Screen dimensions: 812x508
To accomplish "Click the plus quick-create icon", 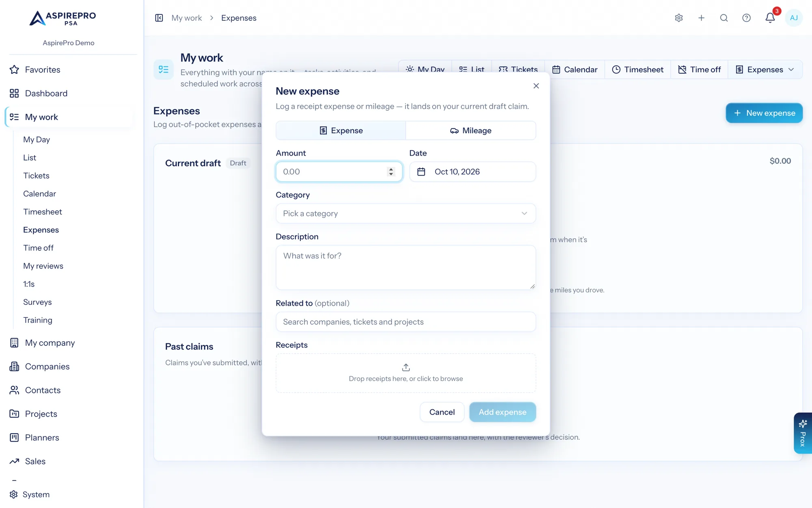I will coord(701,18).
